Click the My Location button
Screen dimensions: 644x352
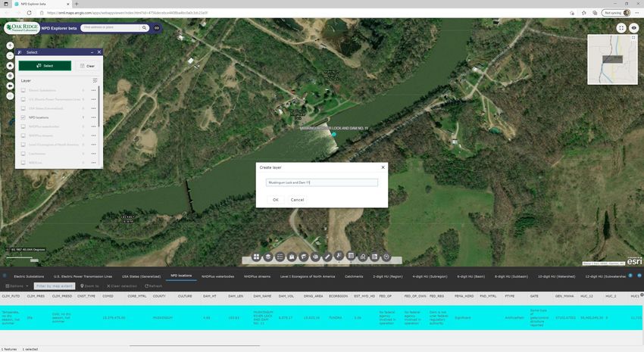(x=11, y=76)
